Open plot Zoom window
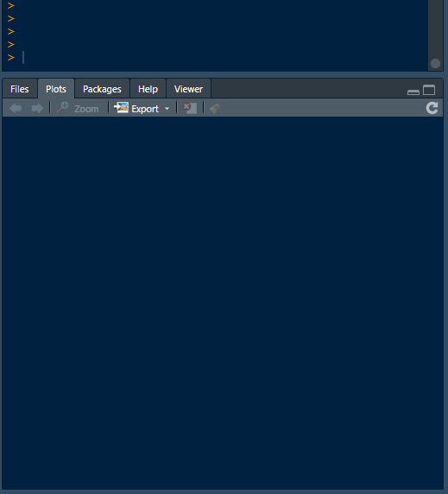Viewport: 448px width, 494px height. coord(78,108)
